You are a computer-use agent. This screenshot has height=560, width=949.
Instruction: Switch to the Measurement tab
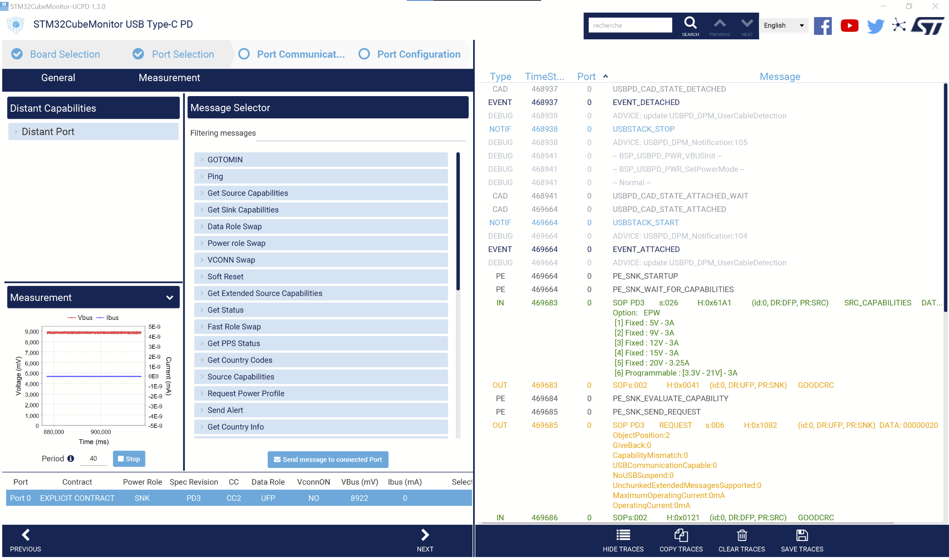coord(169,78)
